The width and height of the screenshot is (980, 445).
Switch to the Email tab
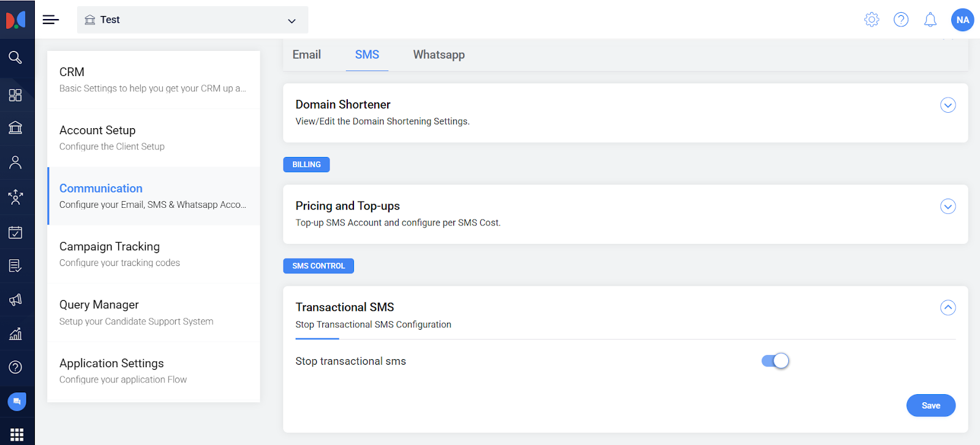(306, 55)
